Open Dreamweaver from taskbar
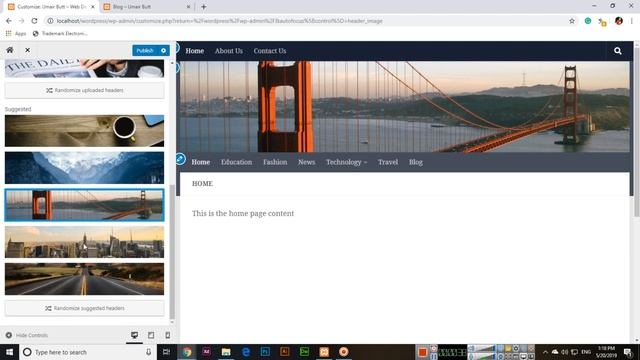This screenshot has height=360, width=640. coord(304,352)
